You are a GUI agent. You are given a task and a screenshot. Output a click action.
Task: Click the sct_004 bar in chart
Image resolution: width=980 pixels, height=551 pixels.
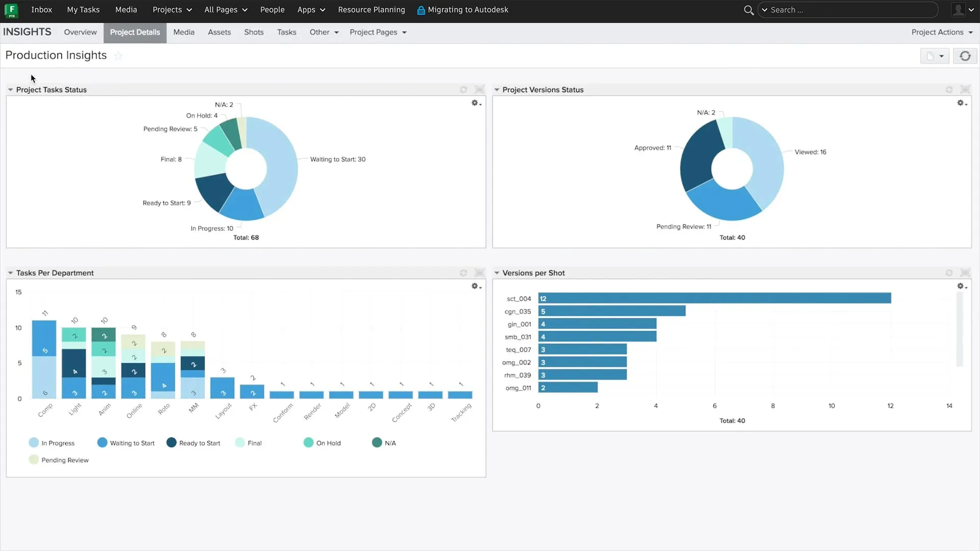coord(715,298)
